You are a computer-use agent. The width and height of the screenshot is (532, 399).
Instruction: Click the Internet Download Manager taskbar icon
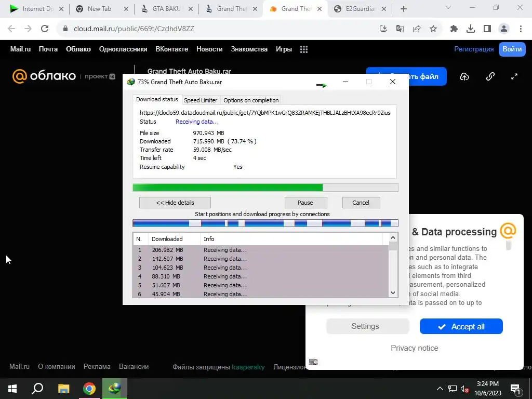(x=115, y=389)
